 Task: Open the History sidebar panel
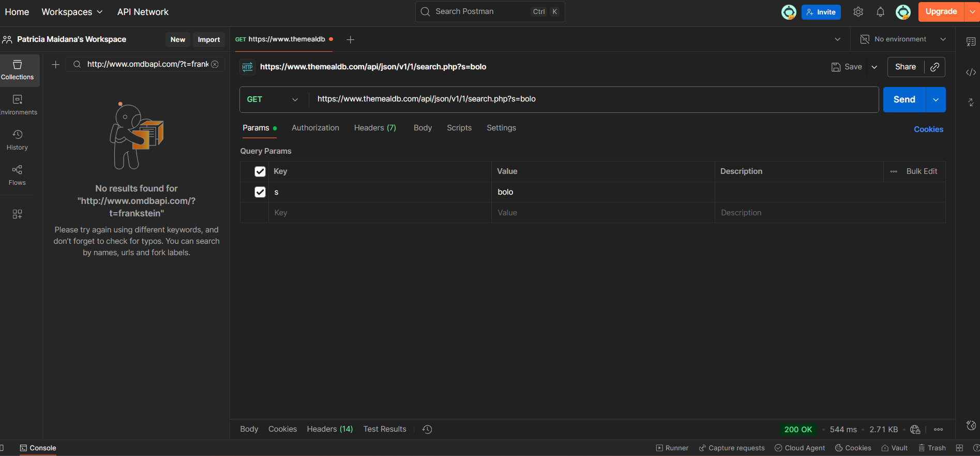(17, 140)
